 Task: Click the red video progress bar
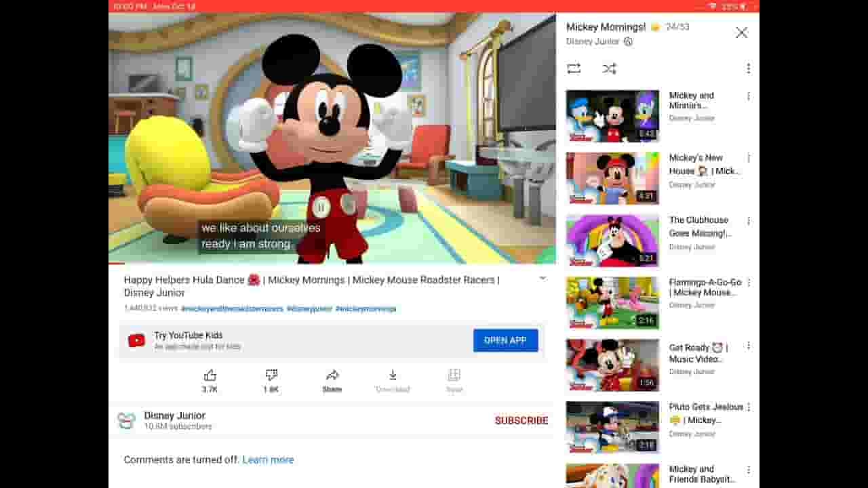pos(117,263)
